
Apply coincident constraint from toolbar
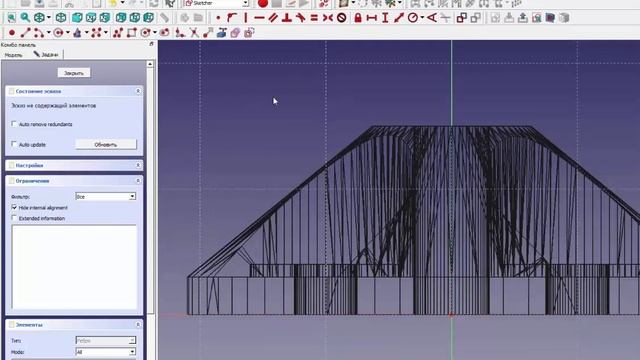[218, 18]
